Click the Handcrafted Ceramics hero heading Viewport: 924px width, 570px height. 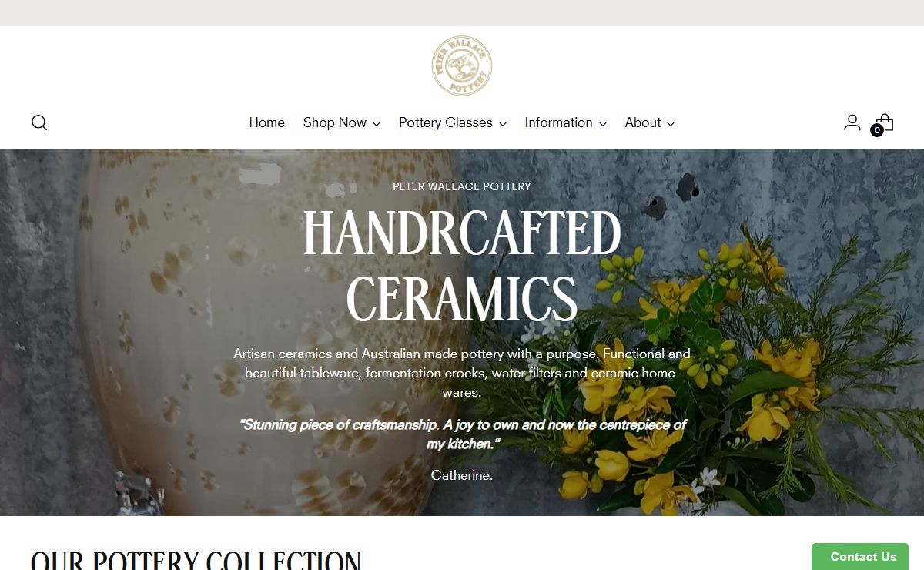[x=462, y=266]
